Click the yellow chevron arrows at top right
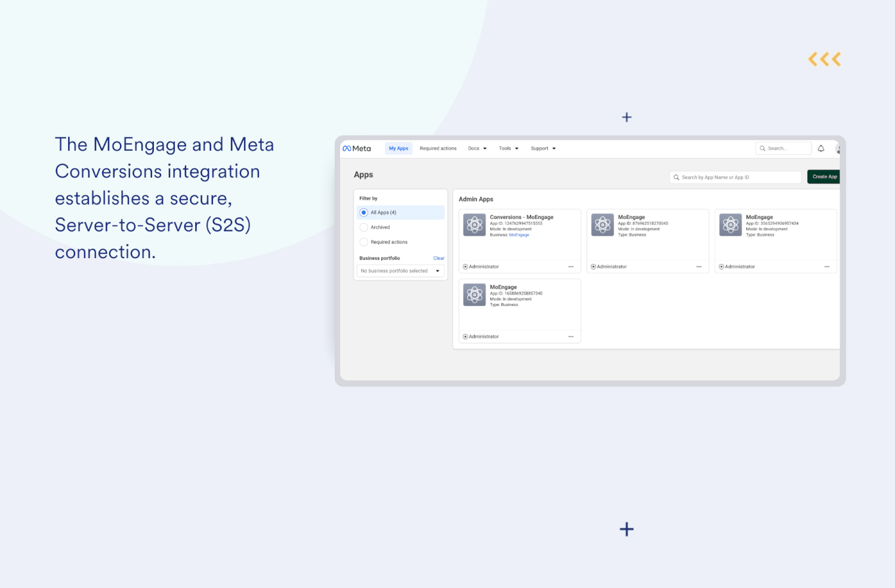The width and height of the screenshot is (895, 588). click(825, 58)
